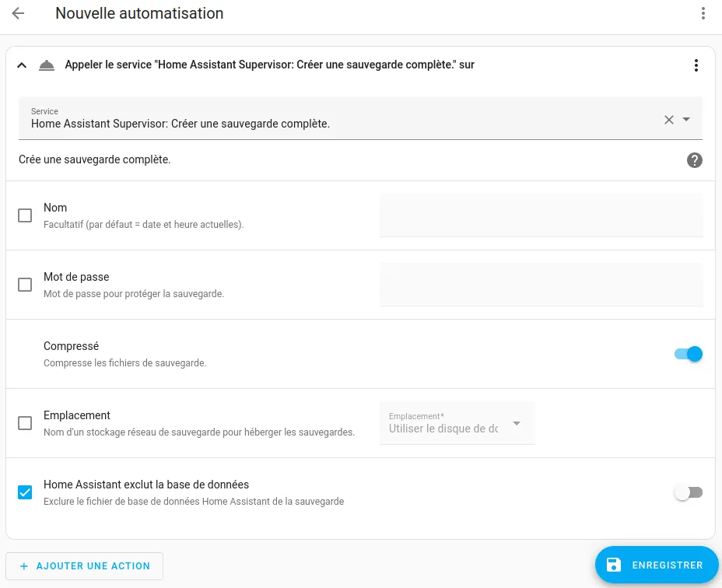This screenshot has width=722, height=588.
Task: Clear the selected service with the X icon
Action: 669,119
